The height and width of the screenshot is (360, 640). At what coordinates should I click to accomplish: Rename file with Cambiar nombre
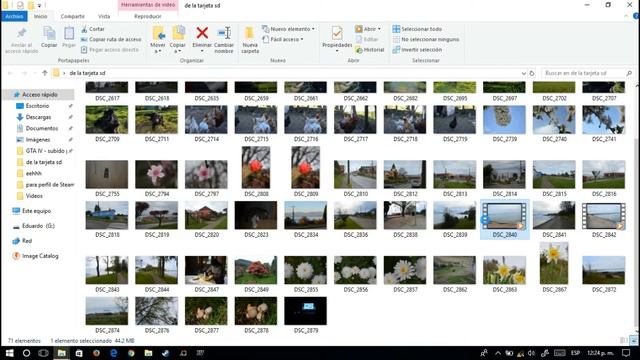coord(224,40)
